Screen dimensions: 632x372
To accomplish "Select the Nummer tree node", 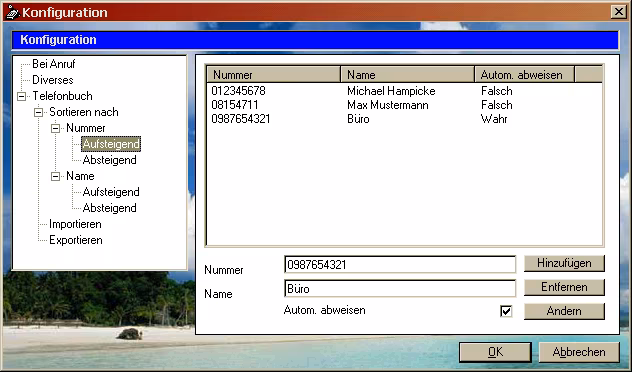I will tap(85, 128).
